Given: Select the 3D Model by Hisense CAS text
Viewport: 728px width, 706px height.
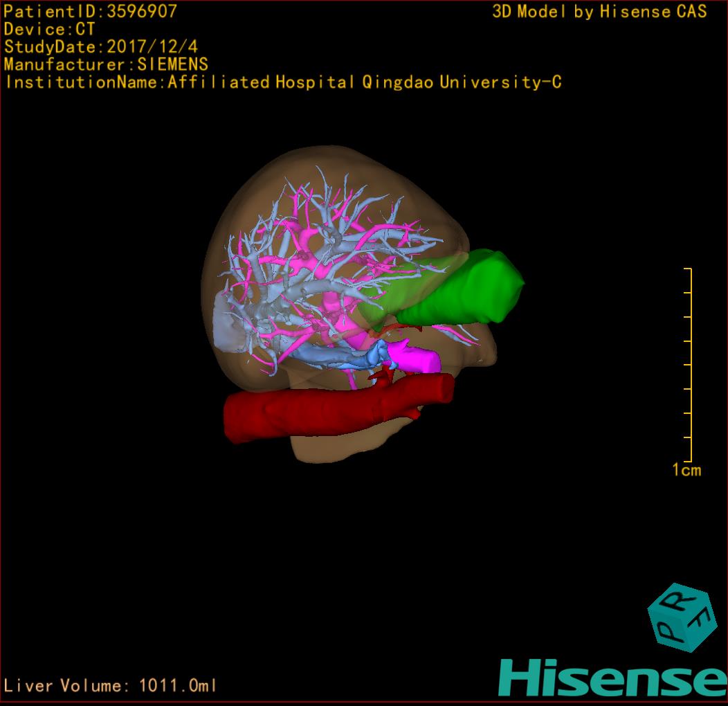Looking at the screenshot, I should (599, 11).
